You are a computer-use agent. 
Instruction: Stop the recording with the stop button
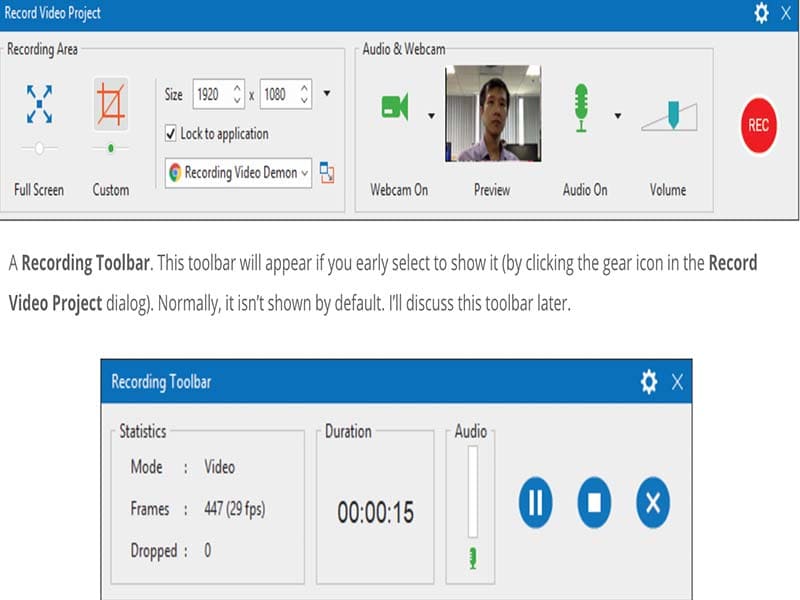click(x=595, y=503)
